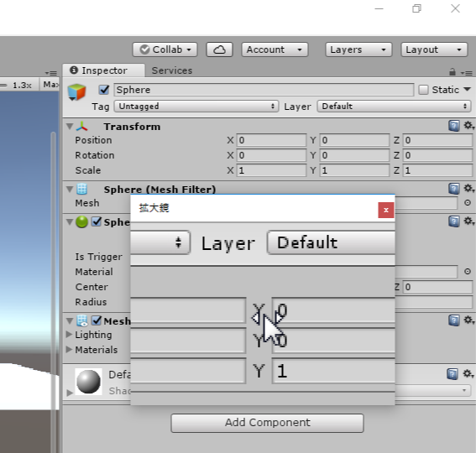This screenshot has width=476, height=453.
Task: Click Position Z field
Action: tap(437, 140)
